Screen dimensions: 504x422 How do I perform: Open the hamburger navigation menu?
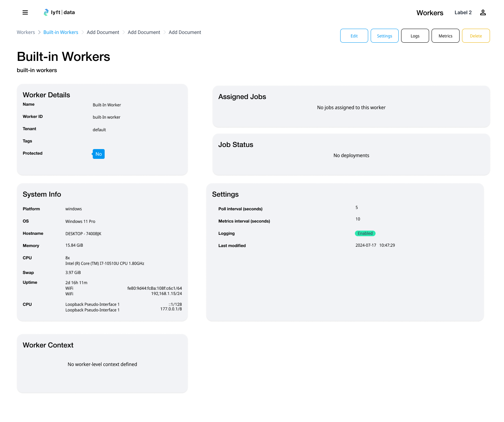click(25, 13)
